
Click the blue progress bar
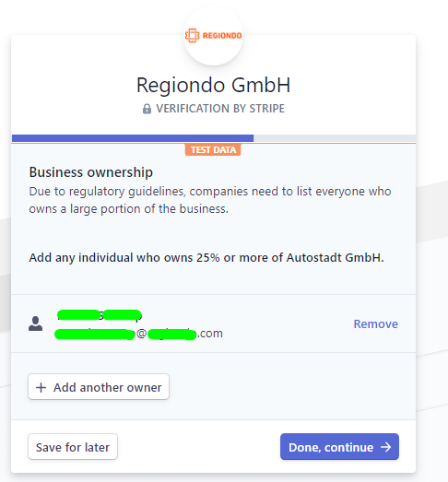133,138
